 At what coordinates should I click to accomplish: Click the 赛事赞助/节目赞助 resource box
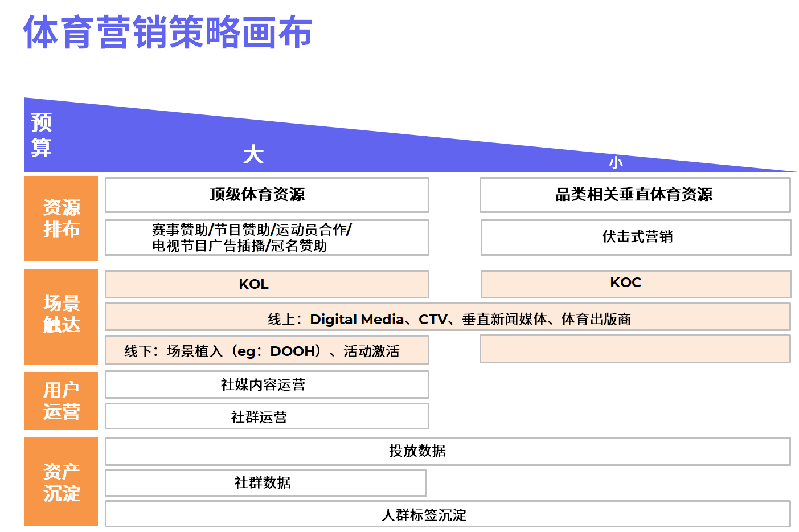(x=267, y=238)
